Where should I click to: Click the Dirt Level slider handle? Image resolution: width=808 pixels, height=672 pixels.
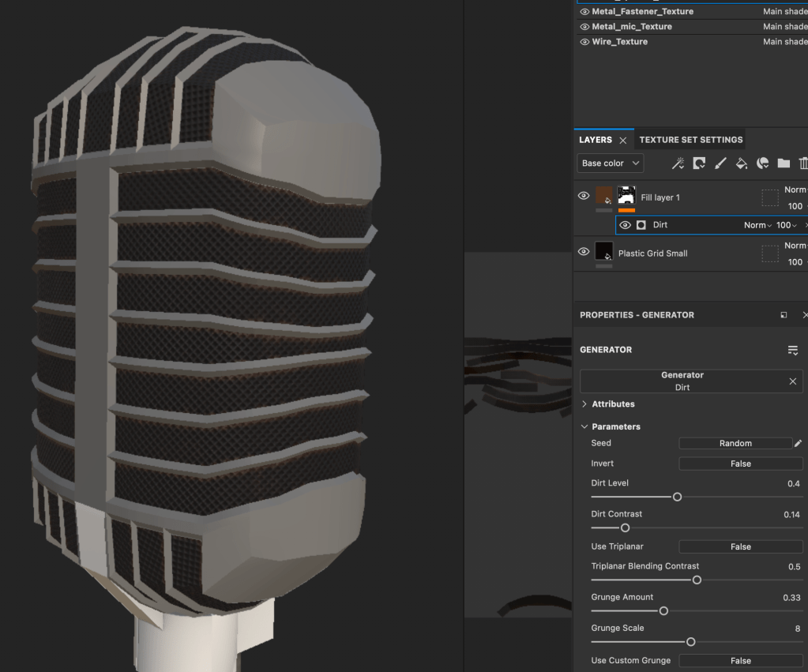point(677,497)
